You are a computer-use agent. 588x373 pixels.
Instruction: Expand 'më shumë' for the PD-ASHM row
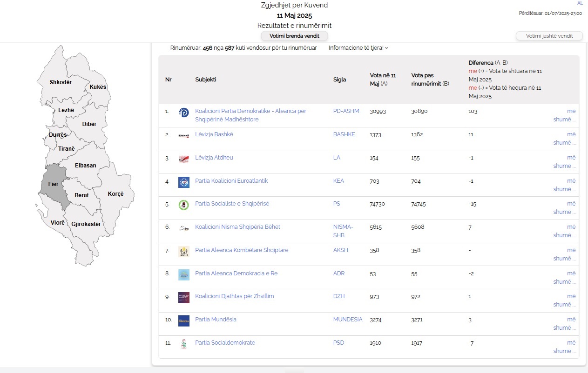coord(564,115)
